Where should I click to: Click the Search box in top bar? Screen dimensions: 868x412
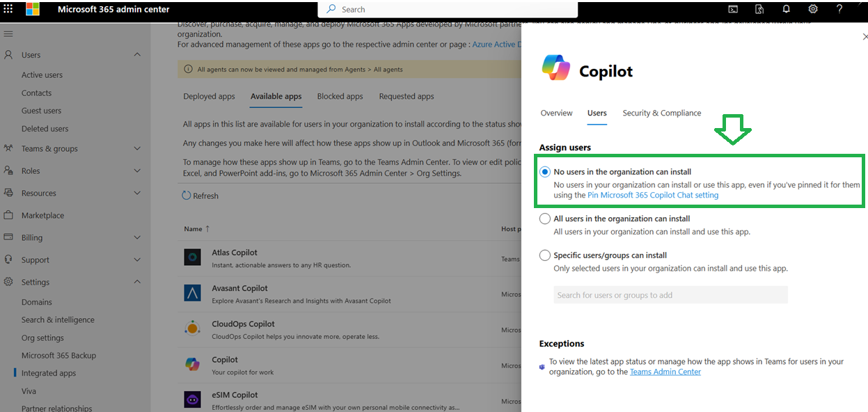pyautogui.click(x=448, y=9)
